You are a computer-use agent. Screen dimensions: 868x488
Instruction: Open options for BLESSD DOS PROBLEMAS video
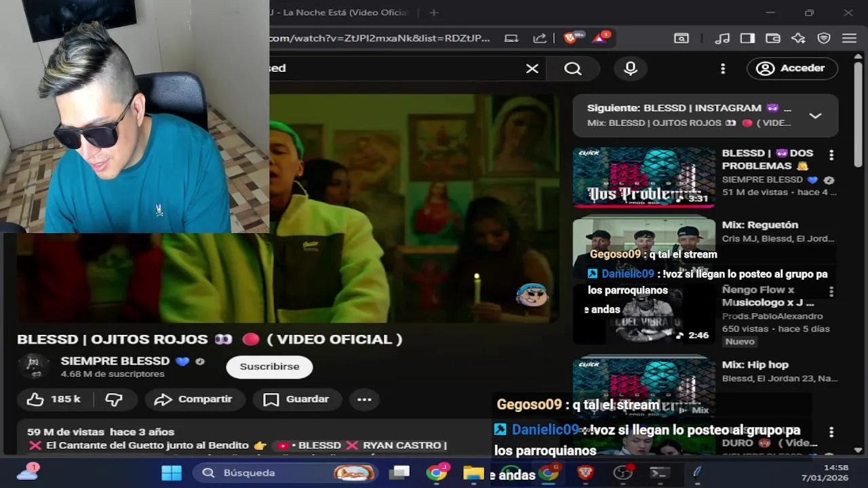click(x=831, y=155)
